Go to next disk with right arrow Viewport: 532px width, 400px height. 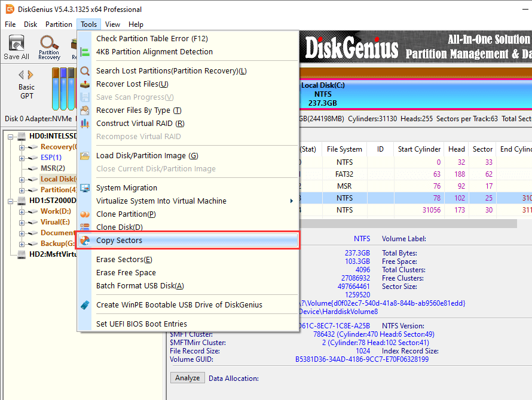coord(30,75)
